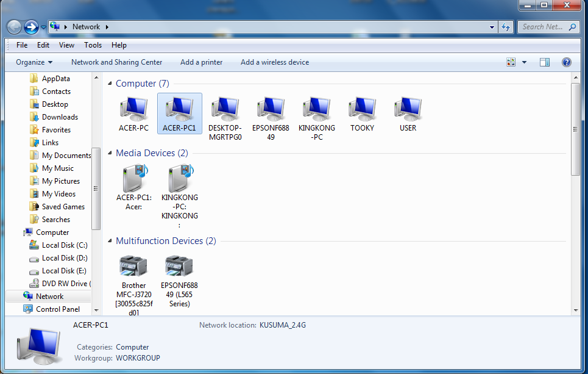Click Add a printer

click(201, 62)
